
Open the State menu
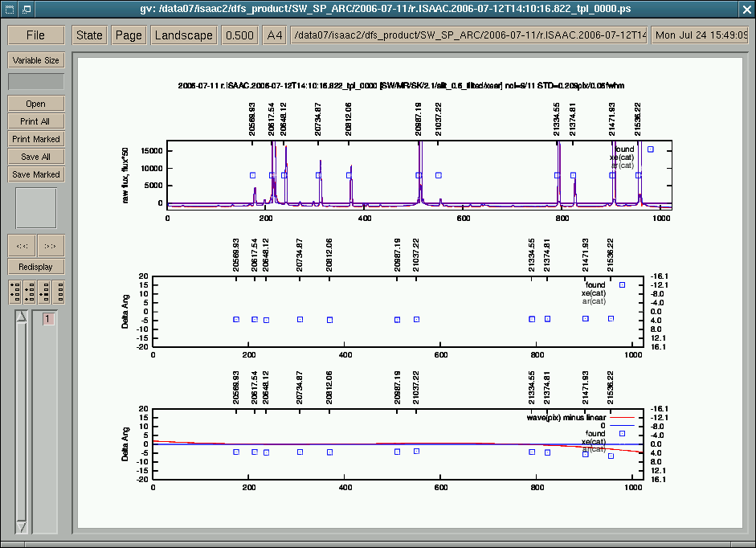89,35
